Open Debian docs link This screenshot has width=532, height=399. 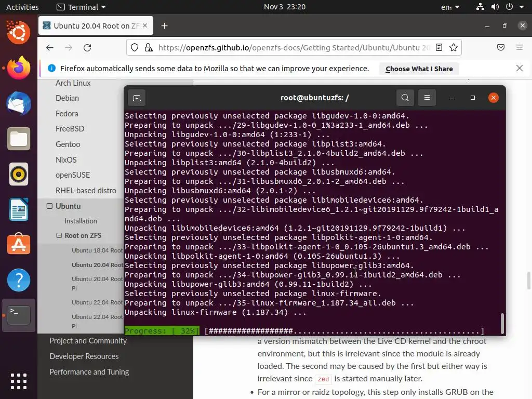click(67, 98)
